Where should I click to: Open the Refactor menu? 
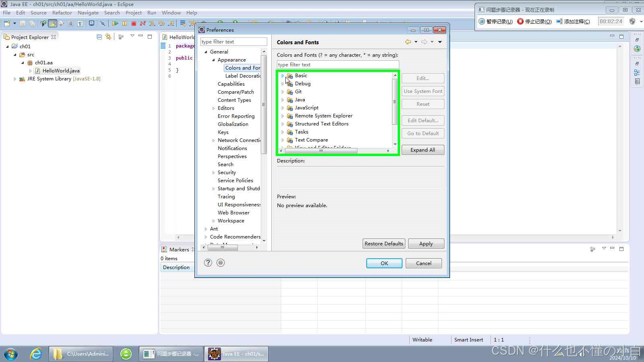point(62,12)
